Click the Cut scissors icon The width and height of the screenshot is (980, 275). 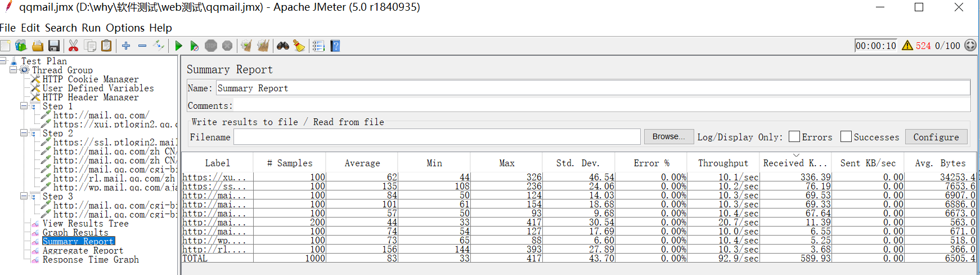73,46
